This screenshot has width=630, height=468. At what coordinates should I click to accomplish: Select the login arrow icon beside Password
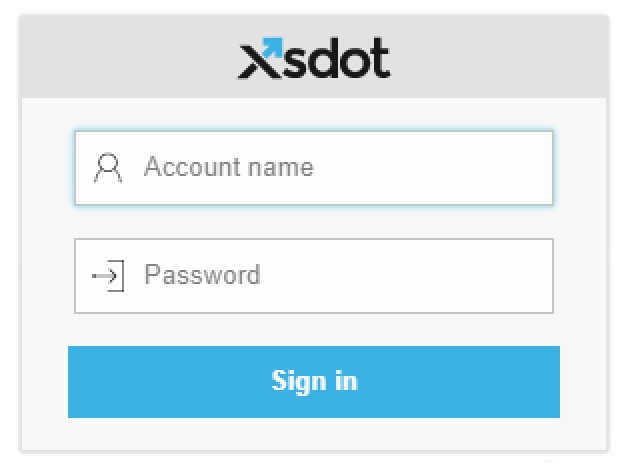[108, 275]
